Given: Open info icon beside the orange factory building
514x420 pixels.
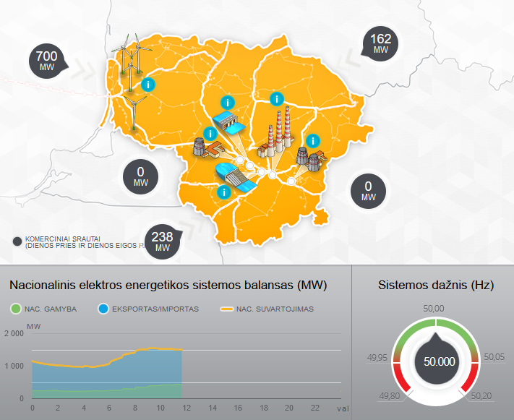Looking at the screenshot, I should pos(210,134).
